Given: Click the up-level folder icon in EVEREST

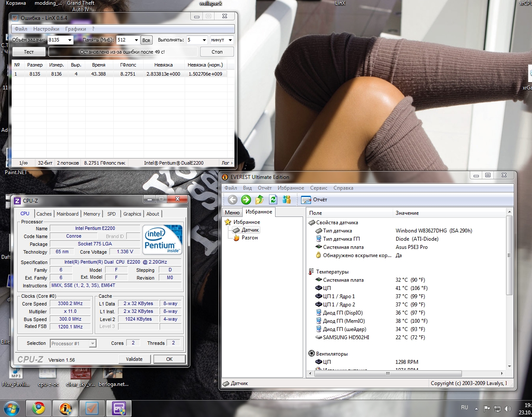Looking at the screenshot, I should click(x=260, y=199).
